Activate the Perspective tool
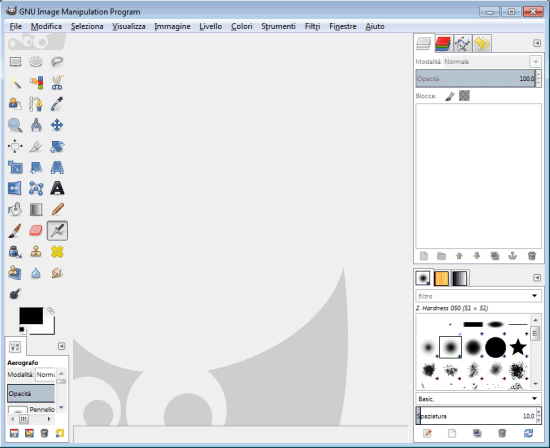This screenshot has height=448, width=550. (x=57, y=168)
